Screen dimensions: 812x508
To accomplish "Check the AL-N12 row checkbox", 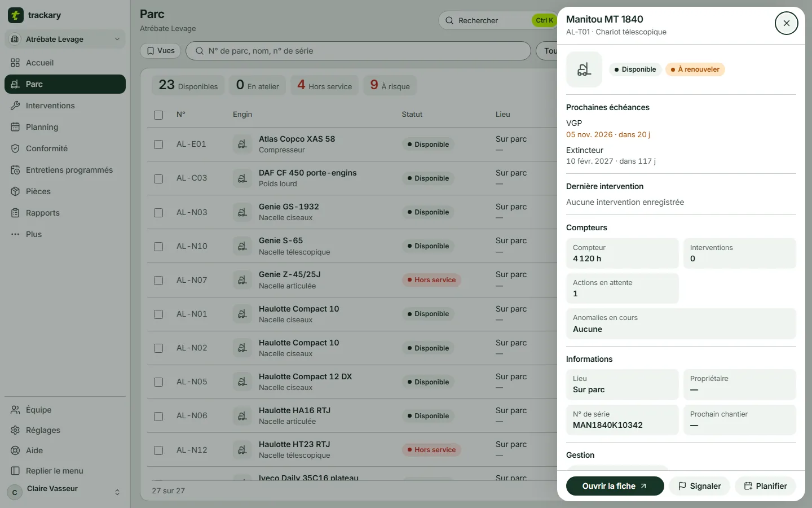I will 158,450.
